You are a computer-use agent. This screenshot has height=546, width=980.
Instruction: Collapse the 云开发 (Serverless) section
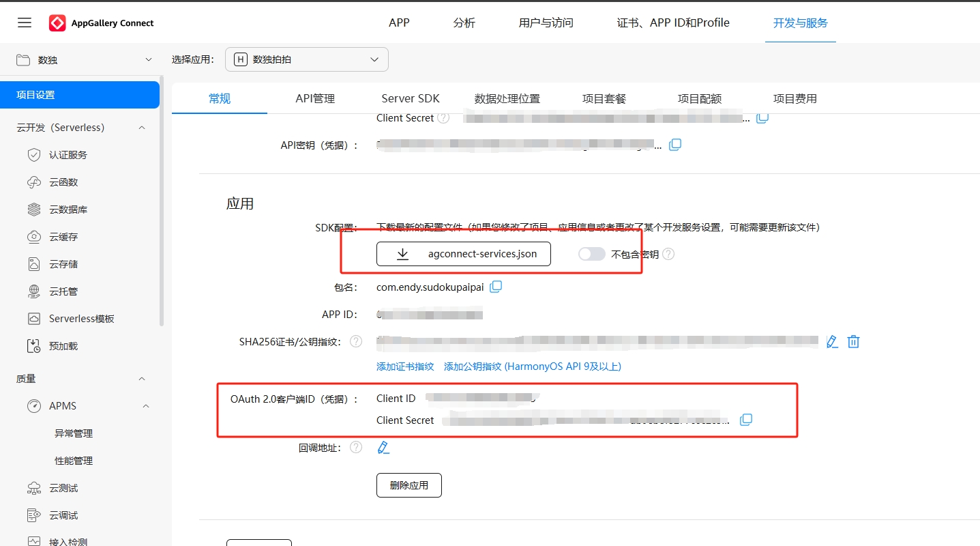pos(142,128)
